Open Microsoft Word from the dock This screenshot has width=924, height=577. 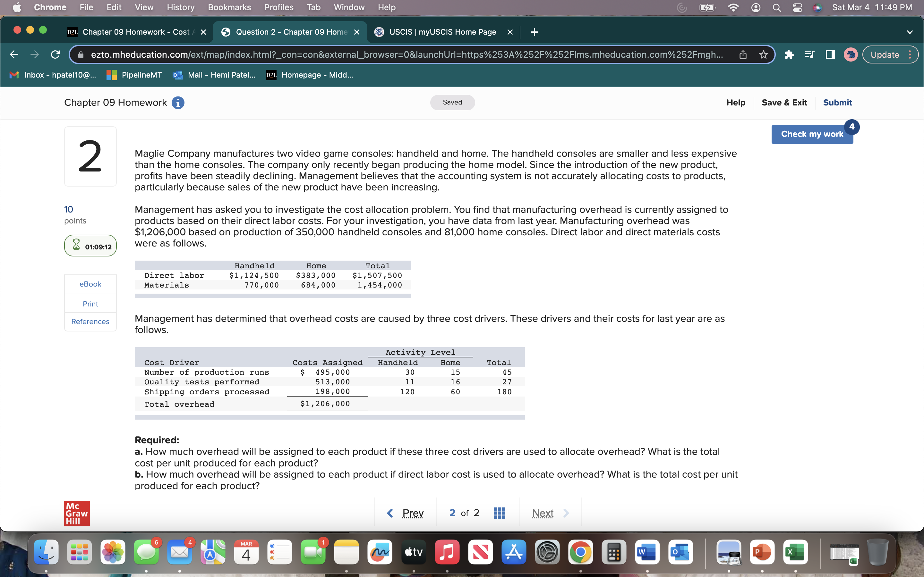(647, 552)
